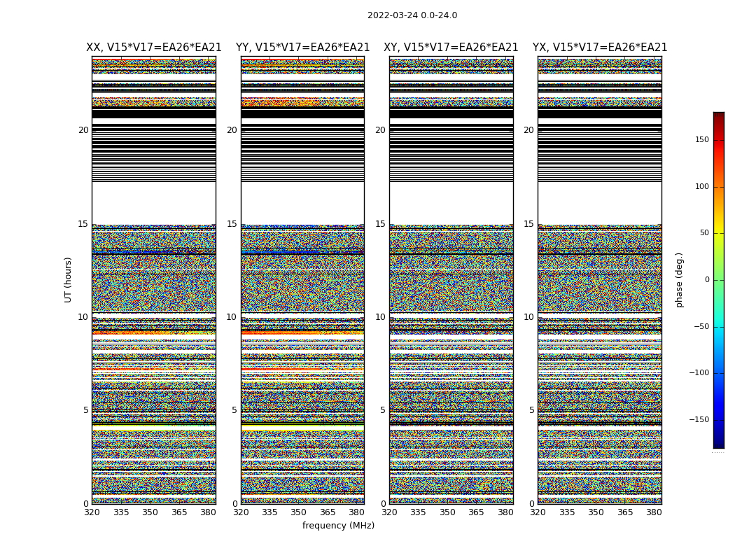Click the 365 MHz tick under XY panel
The image size is (735, 560).
tap(477, 512)
